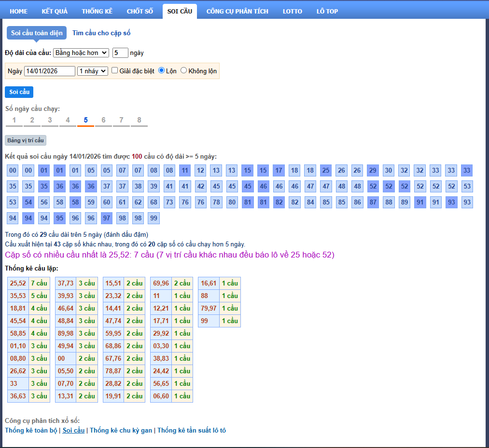Select the number tile 17

[279, 170]
